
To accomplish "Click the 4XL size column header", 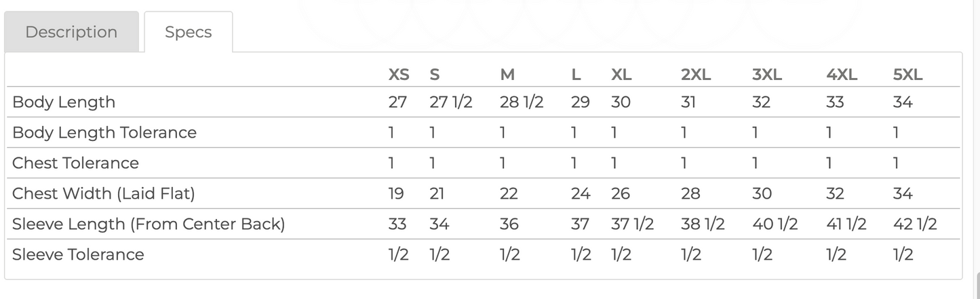I will point(842,75).
